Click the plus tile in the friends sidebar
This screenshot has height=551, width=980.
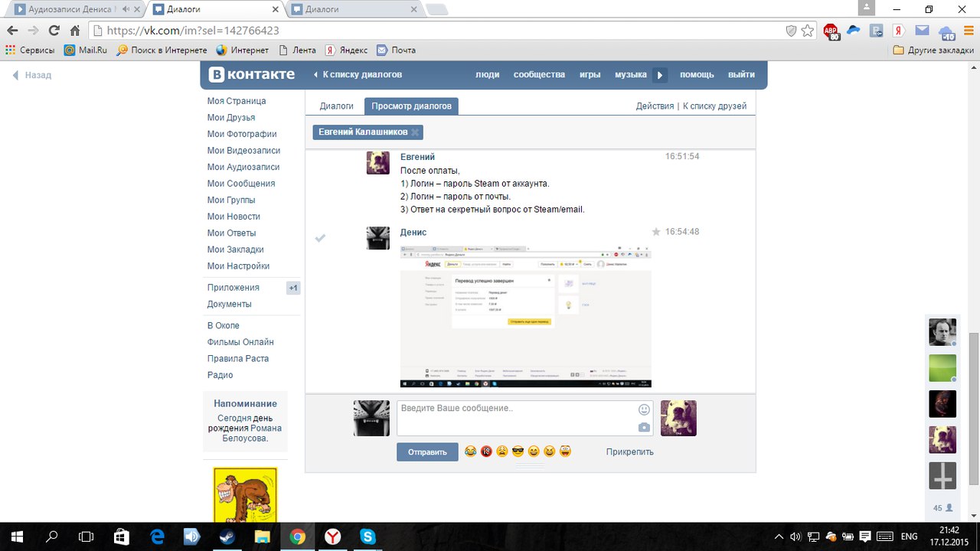[942, 476]
